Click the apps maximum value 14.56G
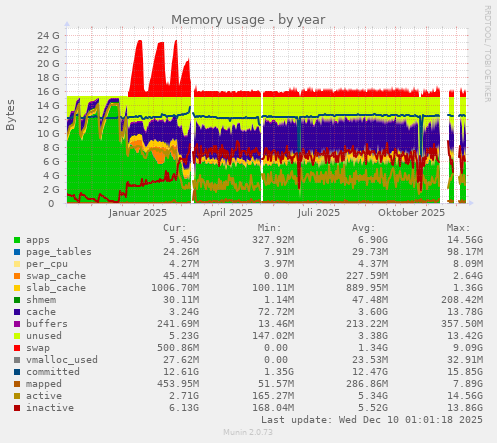The image size is (497, 443). point(465,240)
